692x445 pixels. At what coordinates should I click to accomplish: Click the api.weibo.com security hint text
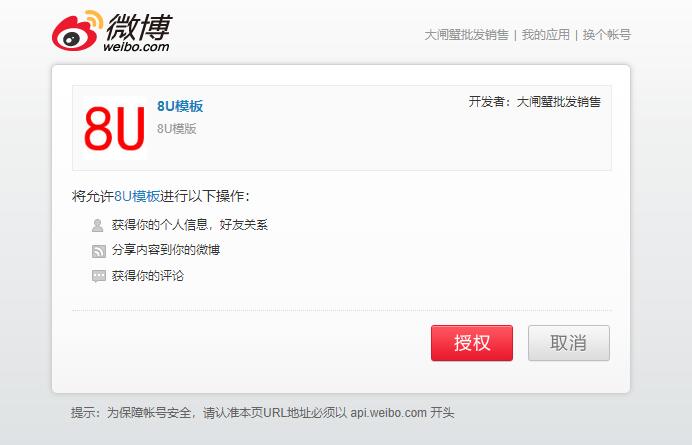coord(263,413)
